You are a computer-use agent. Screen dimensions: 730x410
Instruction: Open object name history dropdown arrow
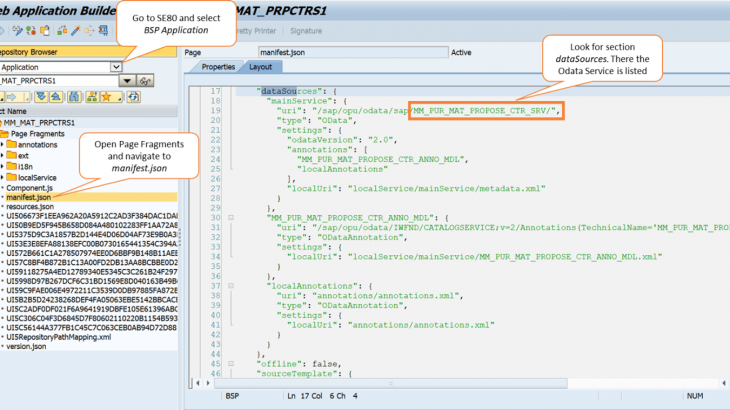127,81
